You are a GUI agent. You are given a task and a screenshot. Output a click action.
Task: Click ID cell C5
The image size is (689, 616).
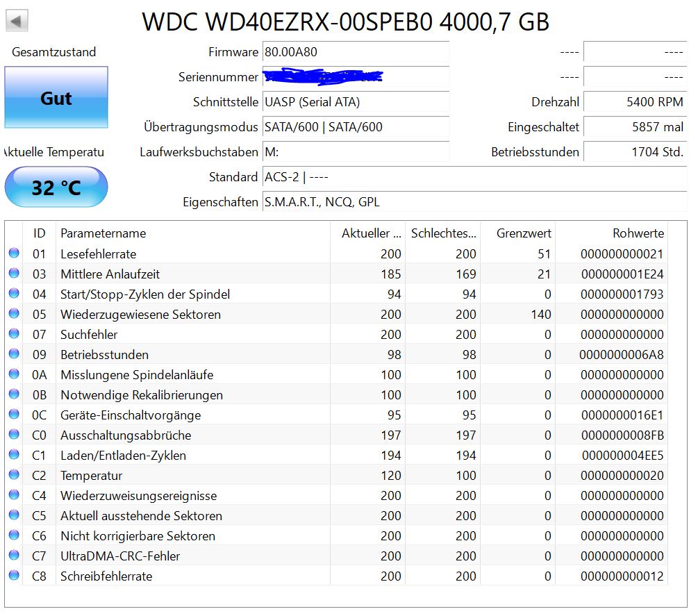point(39,516)
